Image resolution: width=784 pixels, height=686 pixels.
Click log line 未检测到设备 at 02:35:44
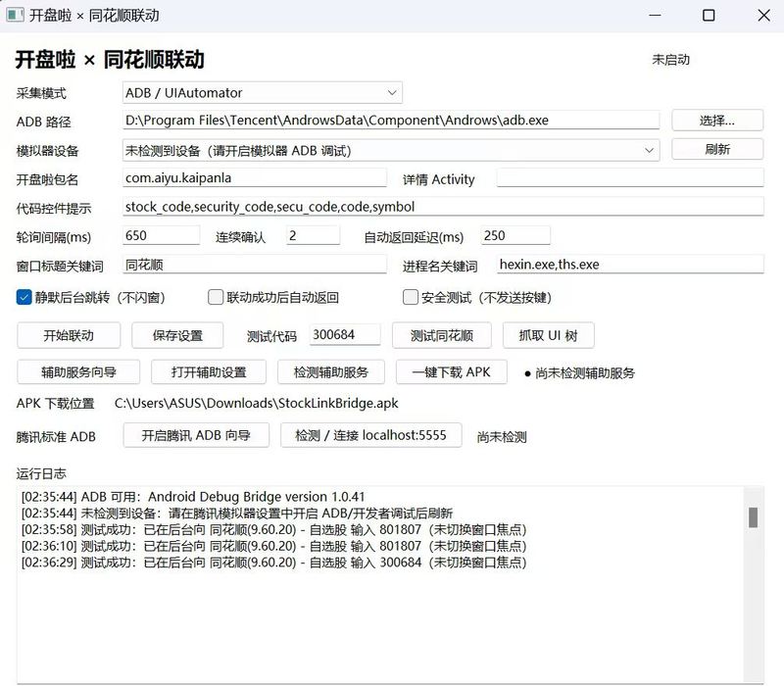(237, 513)
